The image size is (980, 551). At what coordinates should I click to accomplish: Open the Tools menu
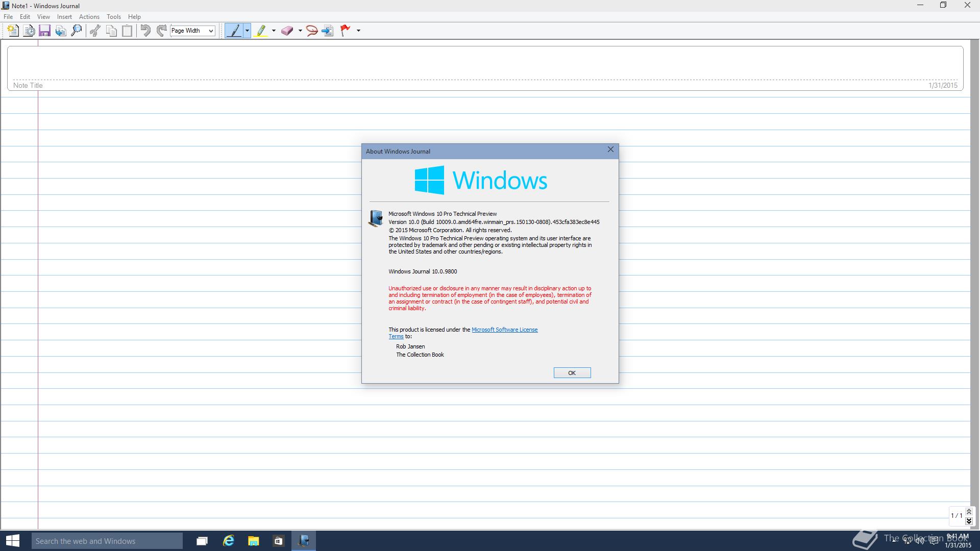tap(113, 17)
